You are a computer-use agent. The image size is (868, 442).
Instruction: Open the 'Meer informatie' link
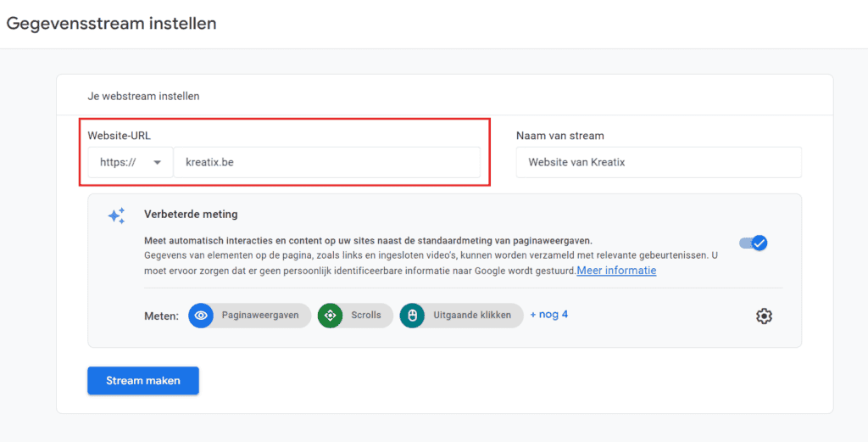616,271
